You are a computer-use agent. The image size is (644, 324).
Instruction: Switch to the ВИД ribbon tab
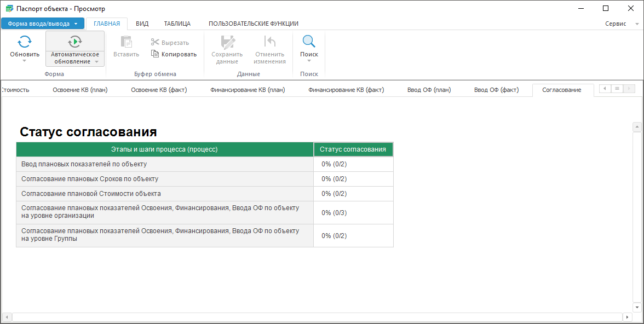(142, 24)
